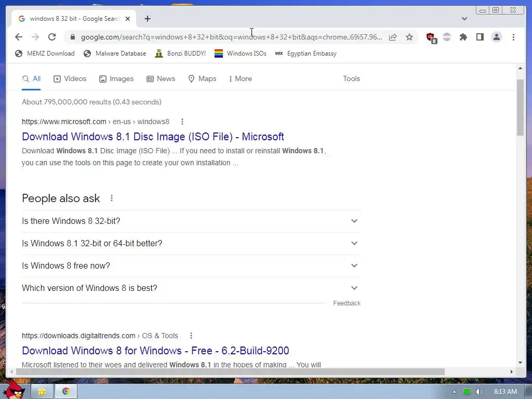This screenshot has width=532, height=399.
Task: Expand 'Is there Windows 8 32-bit?' question
Action: click(191, 221)
